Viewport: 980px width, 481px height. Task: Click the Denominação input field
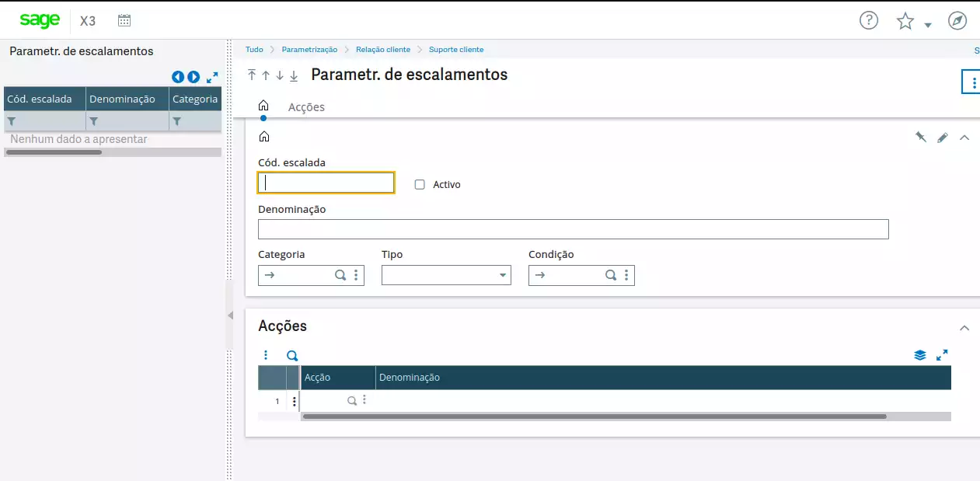click(573, 229)
